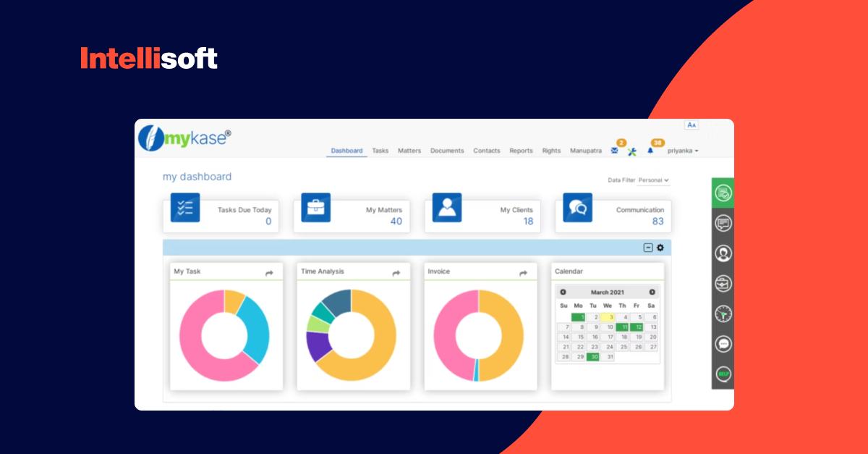Open the Data Filter Personal dropdown

click(654, 180)
